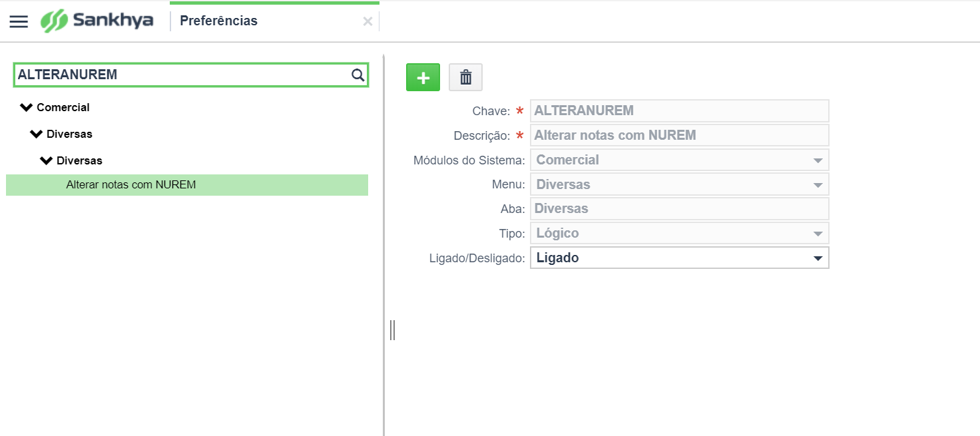Click the Chave input field
This screenshot has height=436, width=980.
point(680,110)
